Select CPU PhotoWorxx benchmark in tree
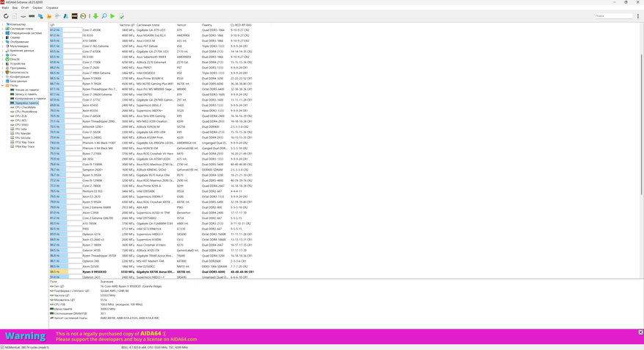This screenshot has height=350, width=644. click(26, 112)
